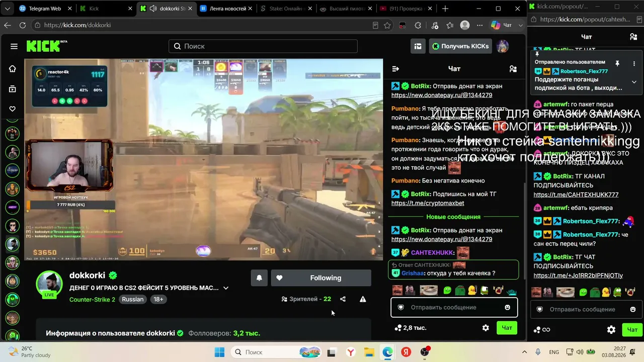Toggle notification bell for dokkorki
This screenshot has width=644, height=362.
(259, 278)
